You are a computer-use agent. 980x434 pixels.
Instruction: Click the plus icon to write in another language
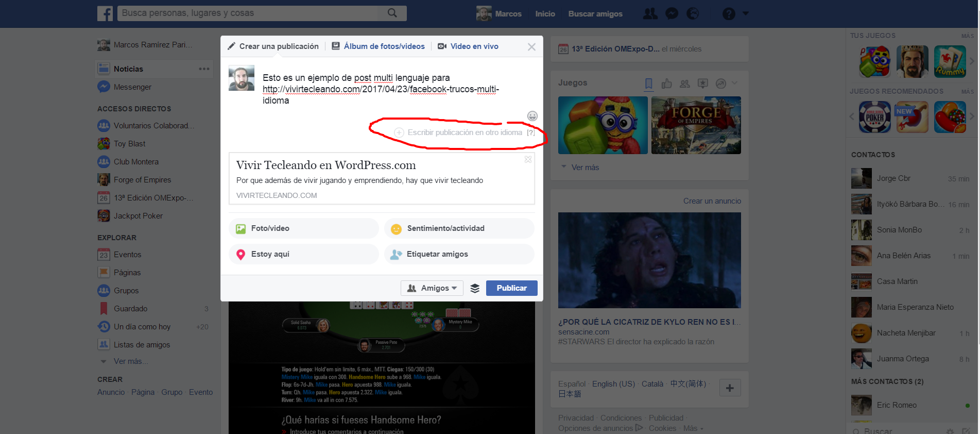click(399, 132)
